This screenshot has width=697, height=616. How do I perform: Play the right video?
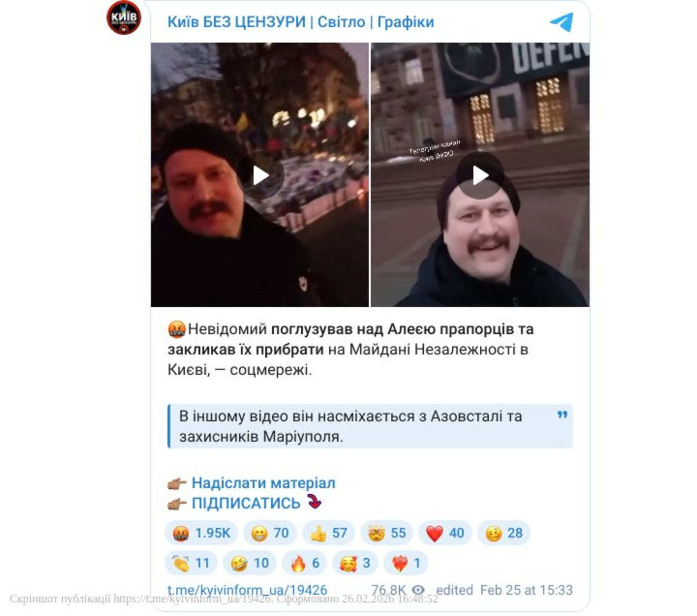coord(480,175)
